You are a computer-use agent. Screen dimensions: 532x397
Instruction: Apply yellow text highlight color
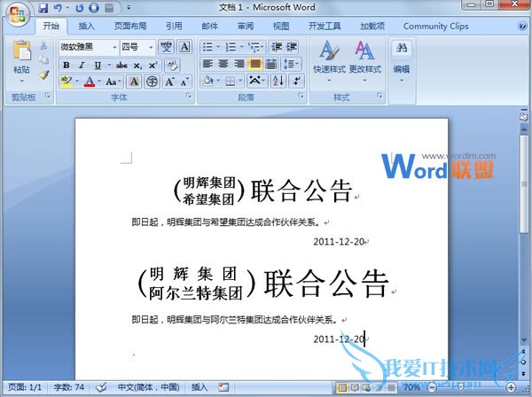(x=66, y=82)
